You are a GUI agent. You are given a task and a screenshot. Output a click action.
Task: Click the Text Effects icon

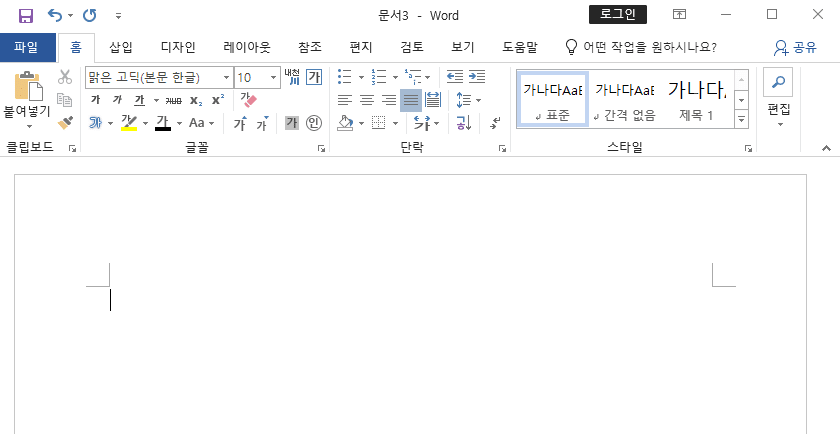pos(95,123)
